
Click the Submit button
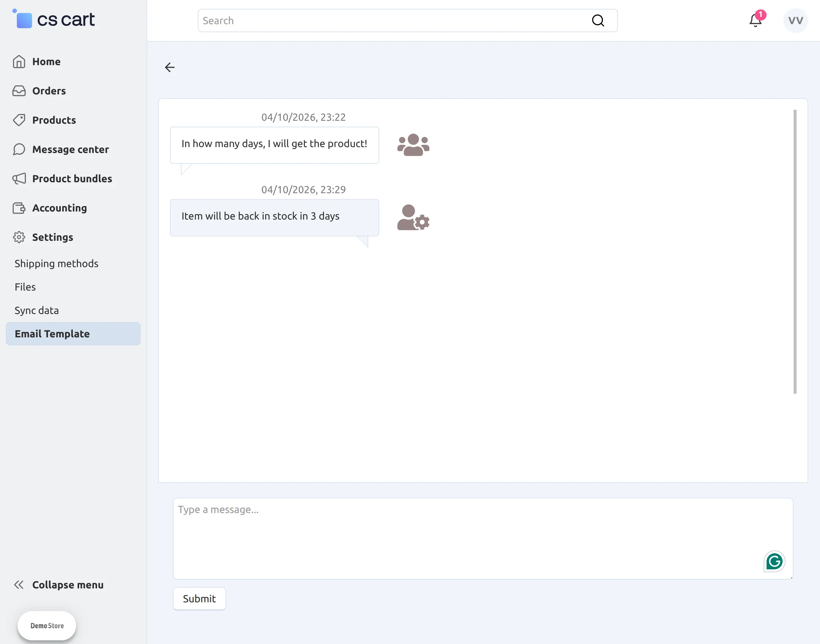pyautogui.click(x=199, y=598)
